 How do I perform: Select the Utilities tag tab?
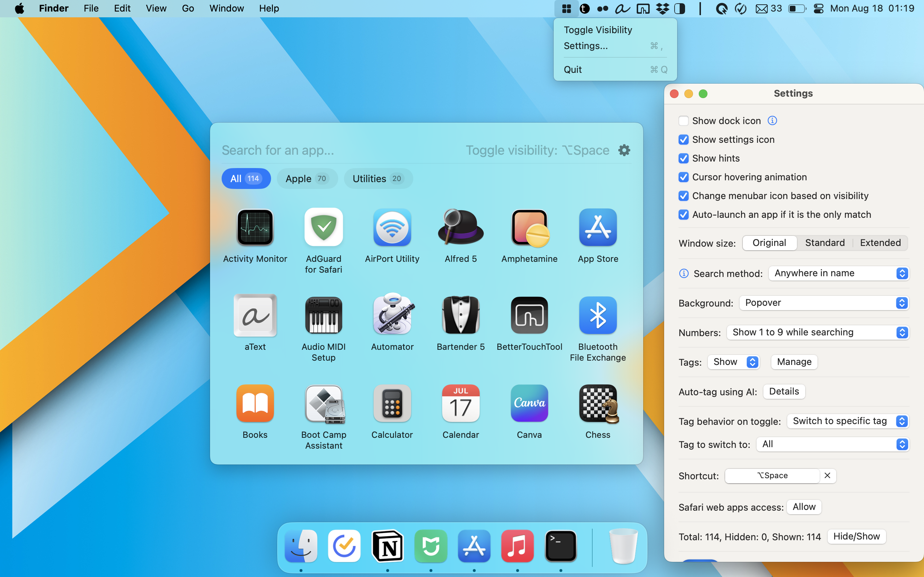[x=378, y=179]
